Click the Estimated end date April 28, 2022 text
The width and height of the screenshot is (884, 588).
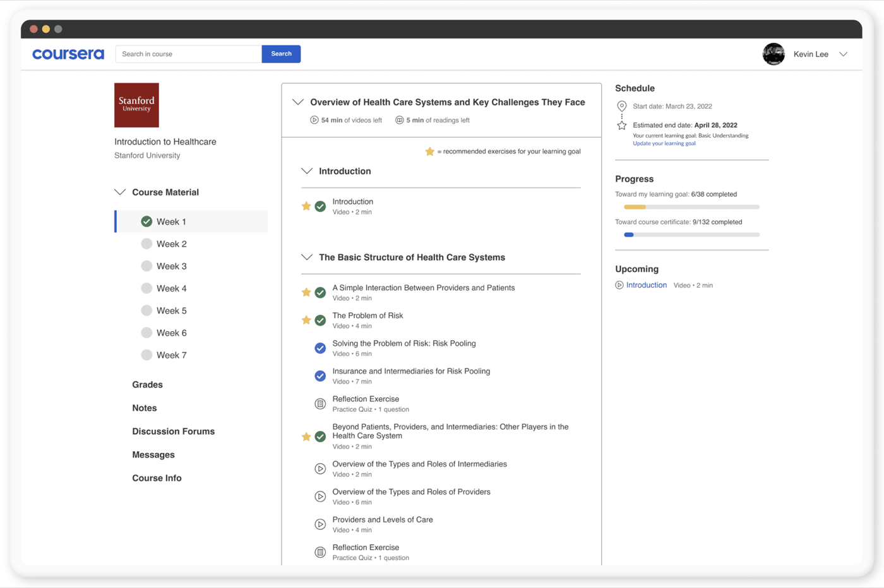click(x=685, y=125)
